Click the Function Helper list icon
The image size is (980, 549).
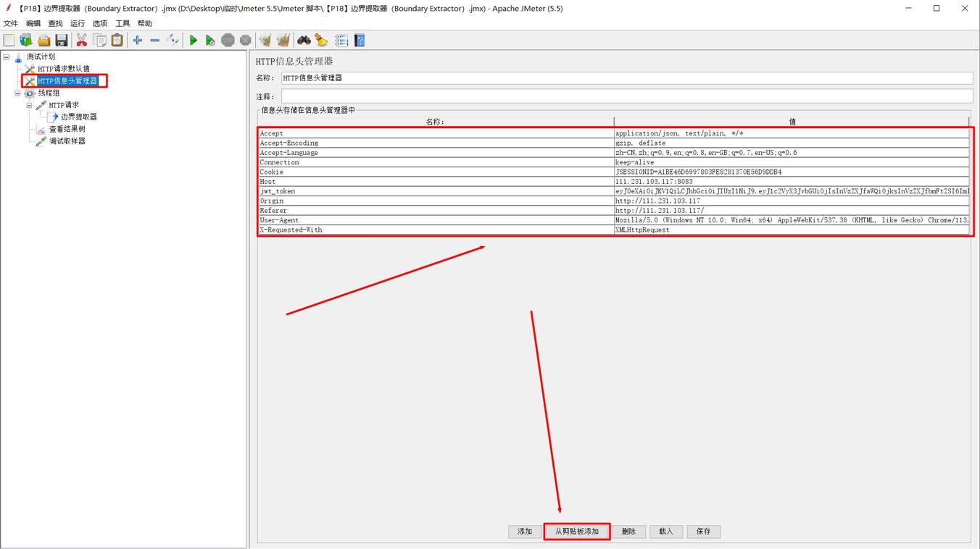pos(341,41)
